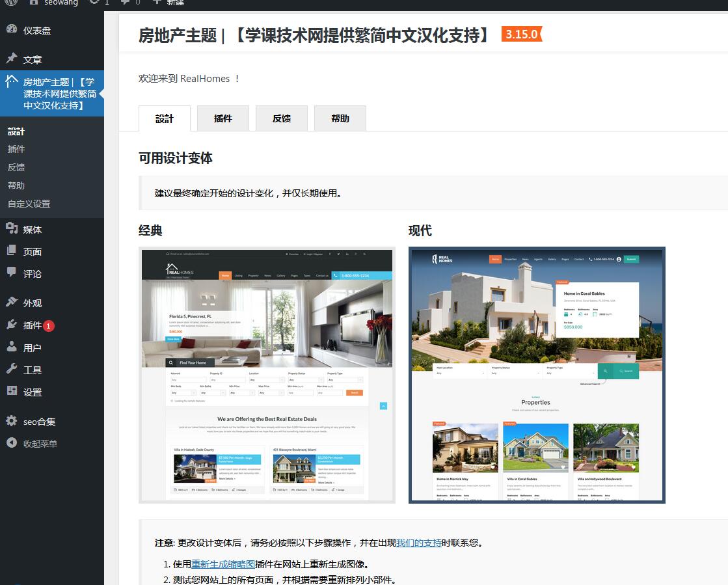This screenshot has width=728, height=585.
Task: Click 新建 in the admin bar
Action: click(175, 3)
